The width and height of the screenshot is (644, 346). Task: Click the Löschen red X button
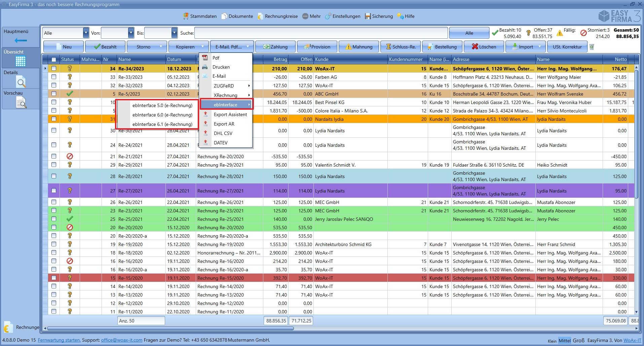click(484, 47)
